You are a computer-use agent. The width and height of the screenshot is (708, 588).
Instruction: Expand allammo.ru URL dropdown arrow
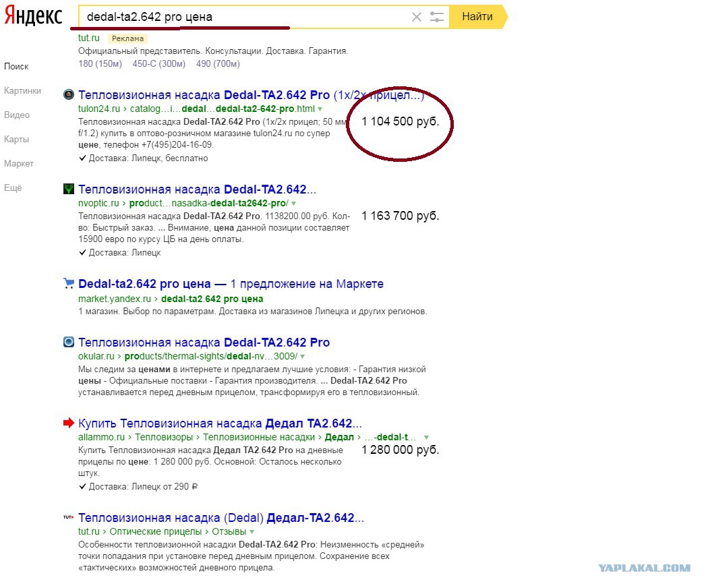coord(426,437)
